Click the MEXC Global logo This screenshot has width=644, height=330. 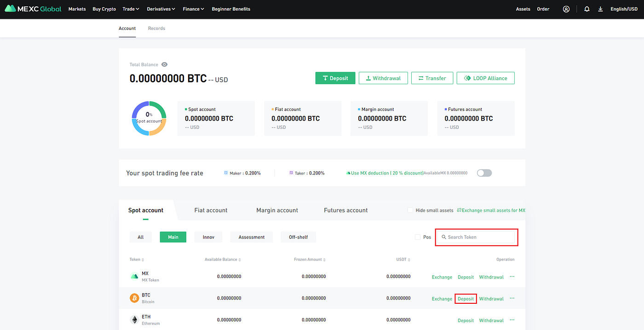pyautogui.click(x=33, y=9)
